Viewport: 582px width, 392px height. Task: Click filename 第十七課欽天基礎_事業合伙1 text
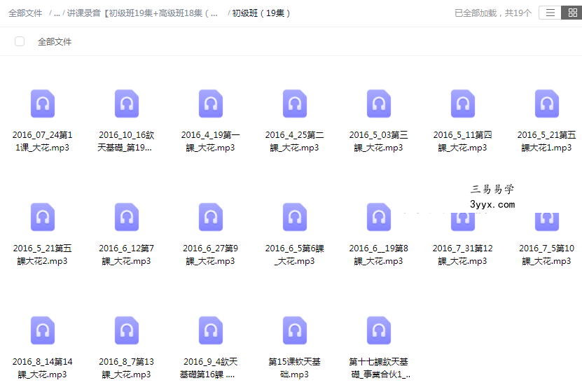click(379, 368)
